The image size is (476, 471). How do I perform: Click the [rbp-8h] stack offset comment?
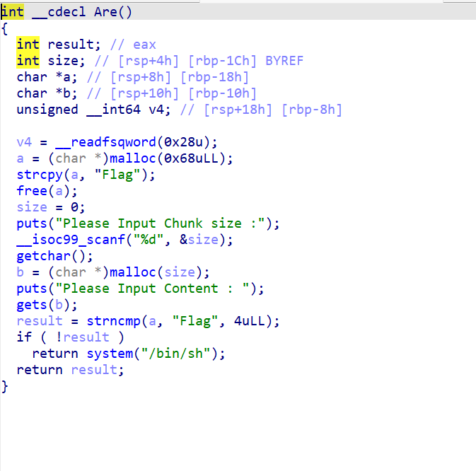[x=312, y=110]
